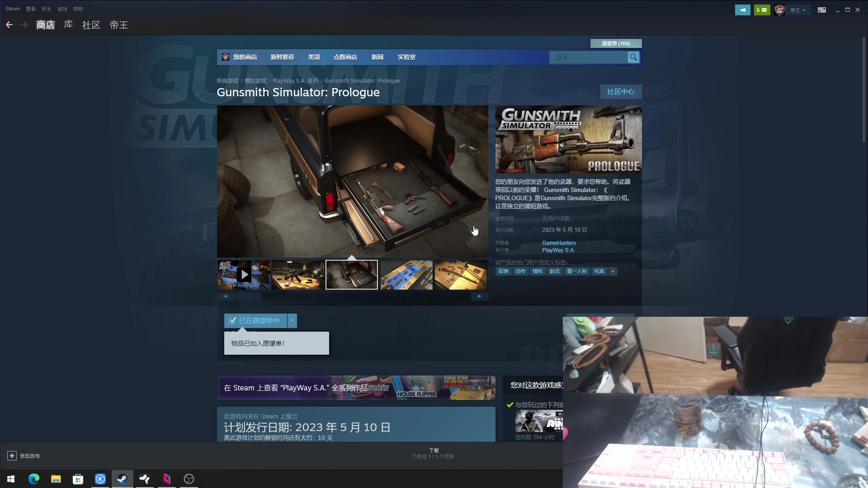
Task: Click the search magnifier icon
Action: [x=633, y=57]
